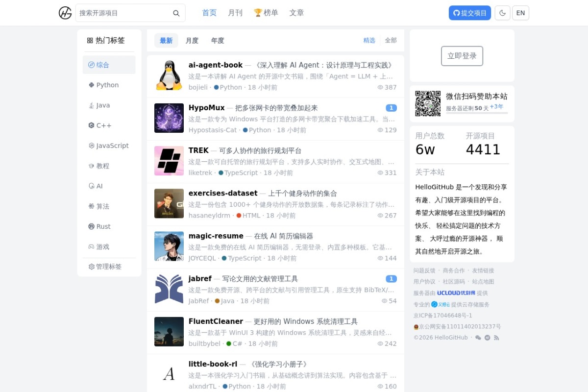This screenshot has width=588, height=392.
Task: Click the view count eye on the TREK row
Action: [380, 172]
